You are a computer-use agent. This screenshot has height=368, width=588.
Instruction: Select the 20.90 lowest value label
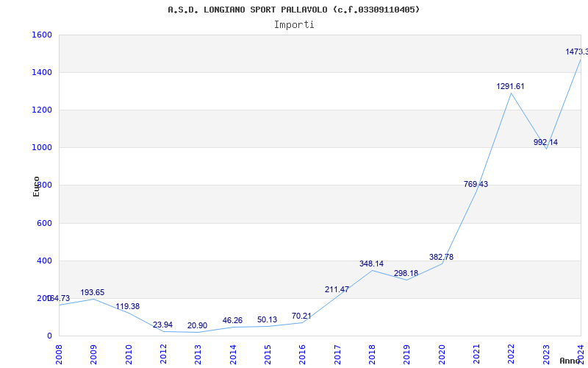click(197, 325)
